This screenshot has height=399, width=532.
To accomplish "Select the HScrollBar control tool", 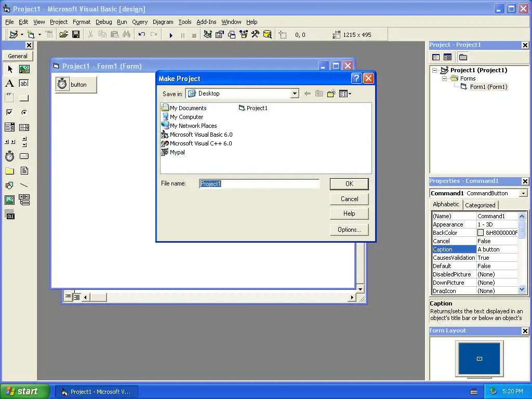I will click(x=10, y=142).
